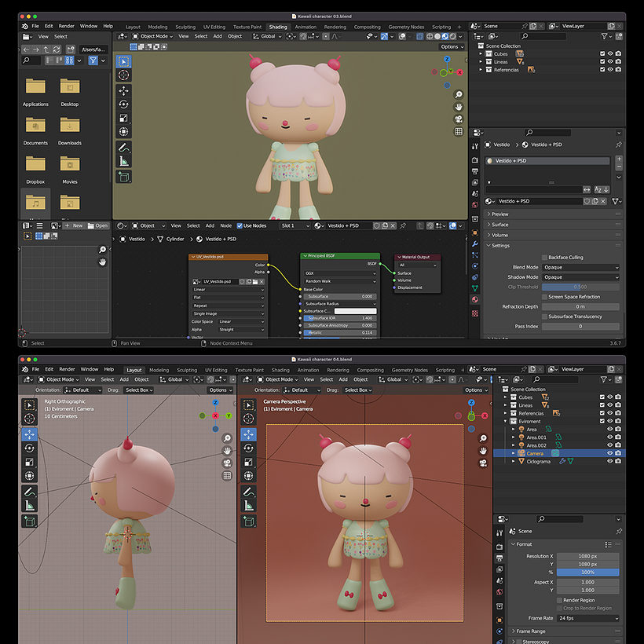Open the Blend Mode dropdown
644x644 pixels.
tap(580, 267)
